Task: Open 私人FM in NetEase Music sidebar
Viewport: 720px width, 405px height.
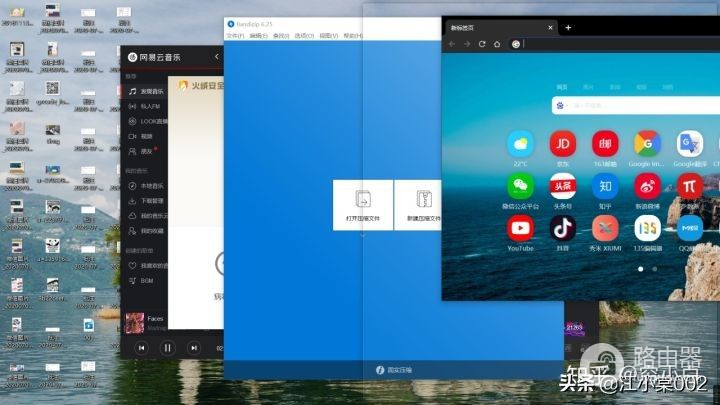Action: click(146, 107)
